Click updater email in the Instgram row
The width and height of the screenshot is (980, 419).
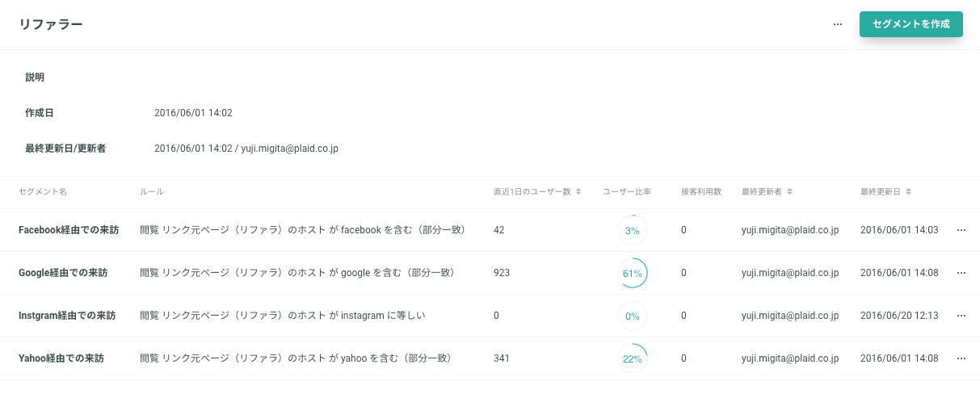tap(790, 316)
